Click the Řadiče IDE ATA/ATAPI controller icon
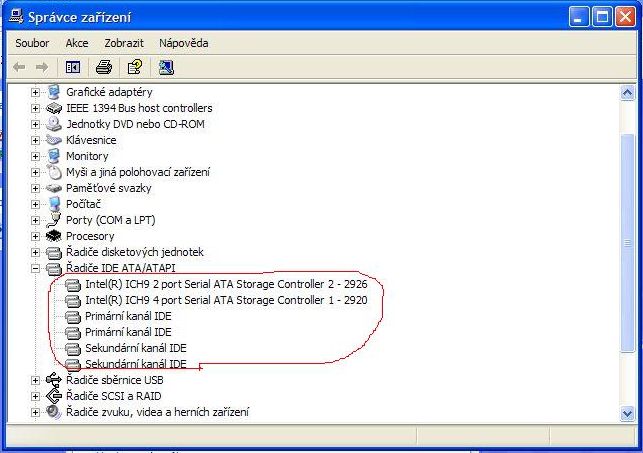The width and height of the screenshot is (643, 453). pos(54,269)
